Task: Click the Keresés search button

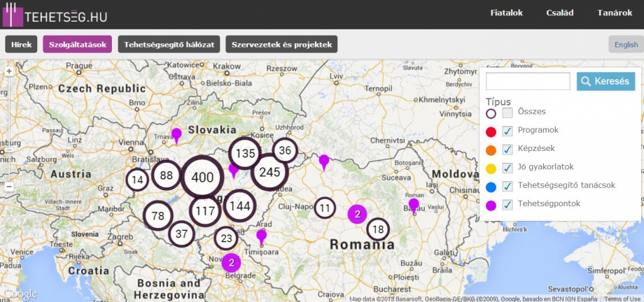Action: 605,81
